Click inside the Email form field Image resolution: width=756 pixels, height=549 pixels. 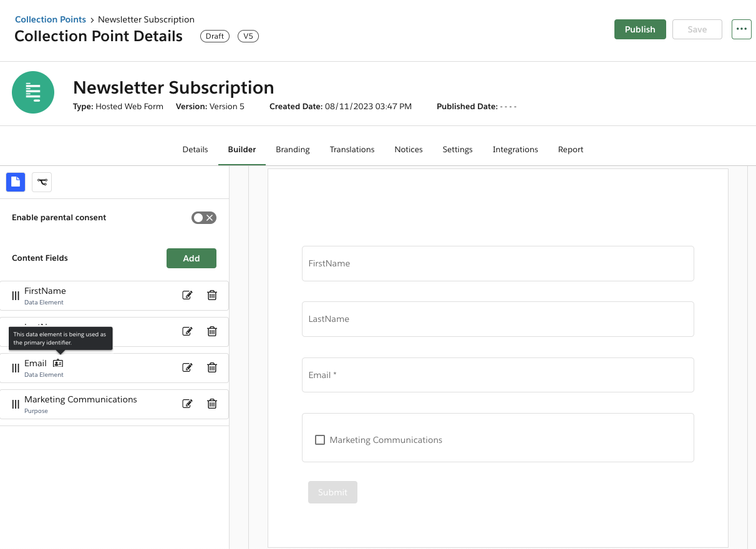[497, 375]
